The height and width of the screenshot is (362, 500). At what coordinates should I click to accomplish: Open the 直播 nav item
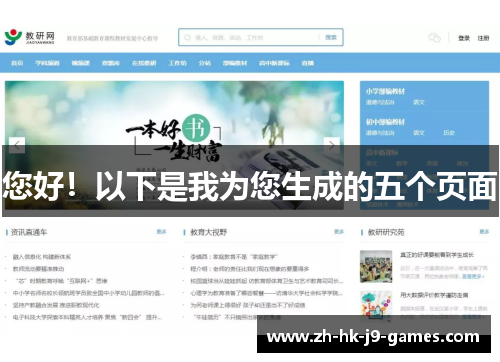point(308,63)
